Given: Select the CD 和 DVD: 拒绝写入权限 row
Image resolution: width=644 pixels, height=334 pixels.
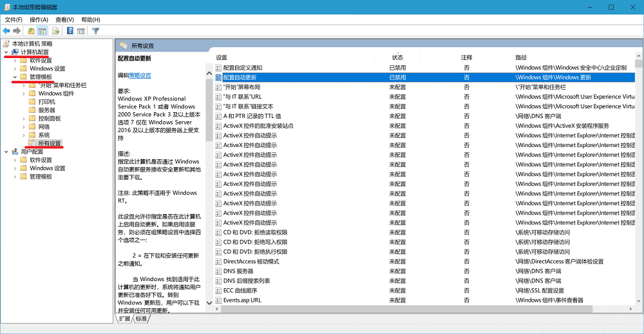Looking at the screenshot, I should point(424,242).
